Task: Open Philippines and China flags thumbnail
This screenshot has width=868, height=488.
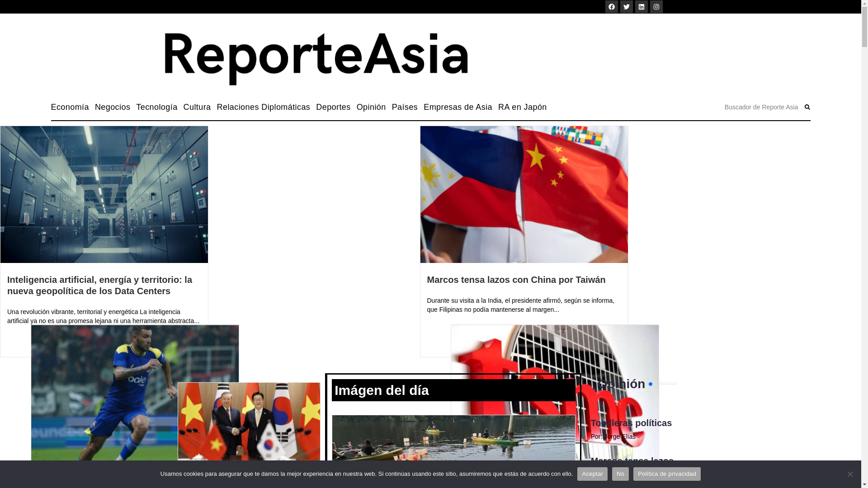Action: [x=524, y=194]
